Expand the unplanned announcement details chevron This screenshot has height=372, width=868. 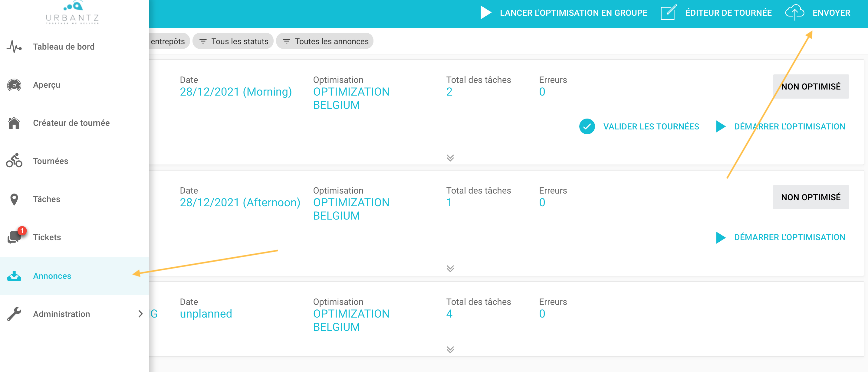click(x=450, y=350)
